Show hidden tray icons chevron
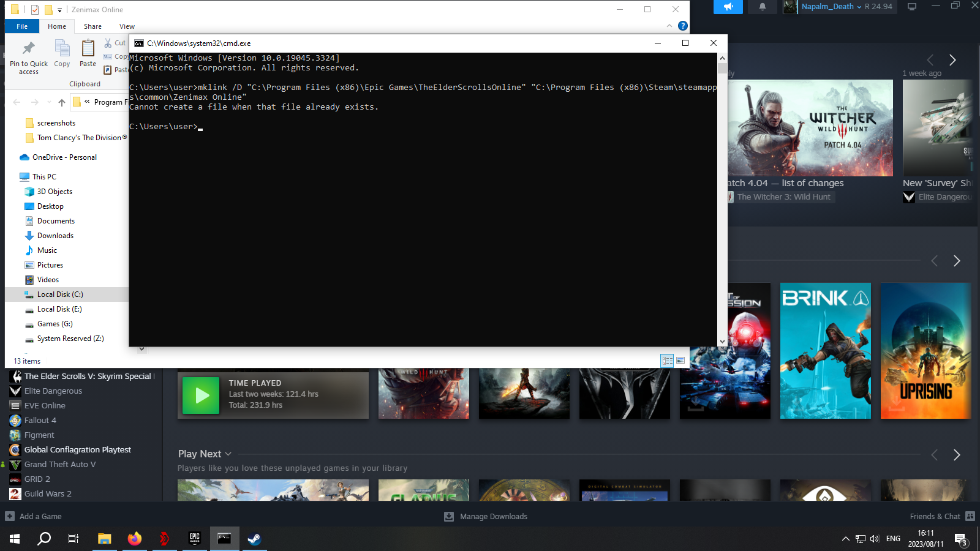 pos(846,539)
